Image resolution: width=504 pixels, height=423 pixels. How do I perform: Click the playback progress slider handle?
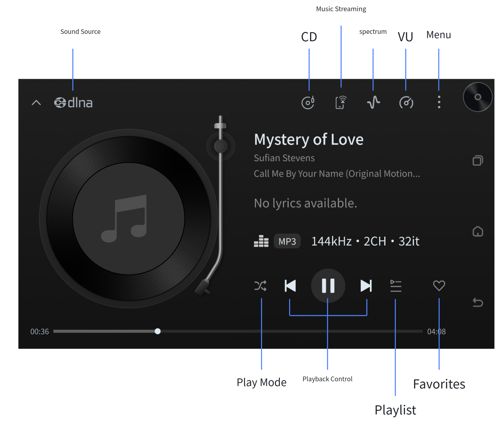pos(158,331)
